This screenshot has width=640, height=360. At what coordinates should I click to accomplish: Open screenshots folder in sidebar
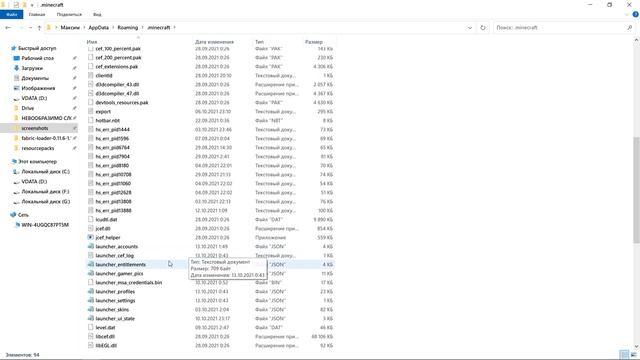coord(35,128)
